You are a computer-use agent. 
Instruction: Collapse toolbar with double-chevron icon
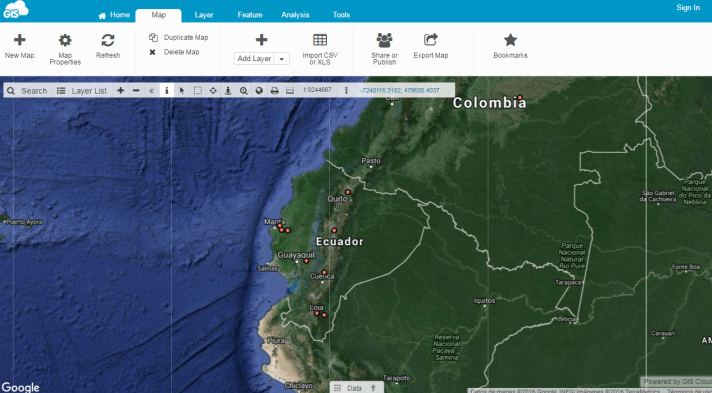click(152, 90)
